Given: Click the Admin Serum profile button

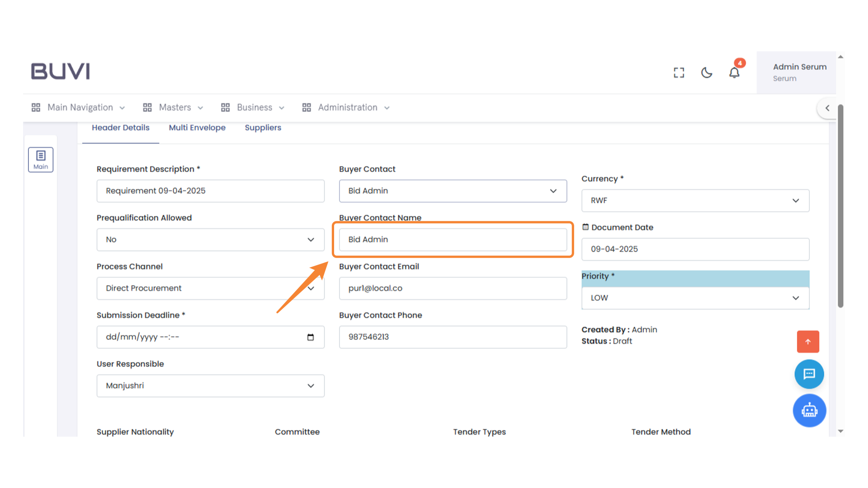Looking at the screenshot, I should [x=796, y=72].
